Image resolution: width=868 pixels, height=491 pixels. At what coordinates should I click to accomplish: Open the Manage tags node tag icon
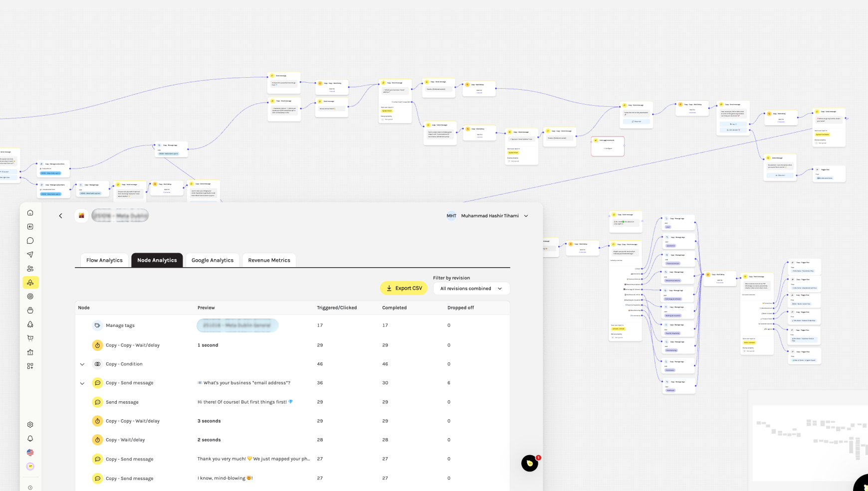click(x=98, y=325)
